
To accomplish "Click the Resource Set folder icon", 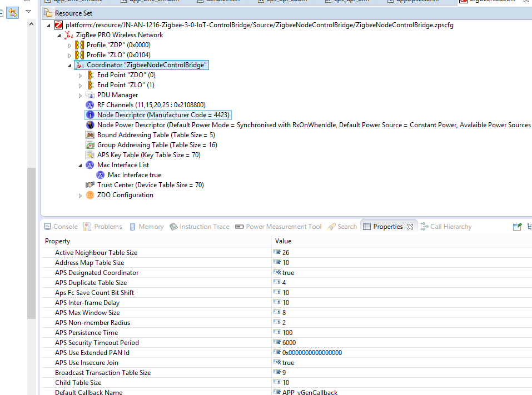I will tap(48, 13).
